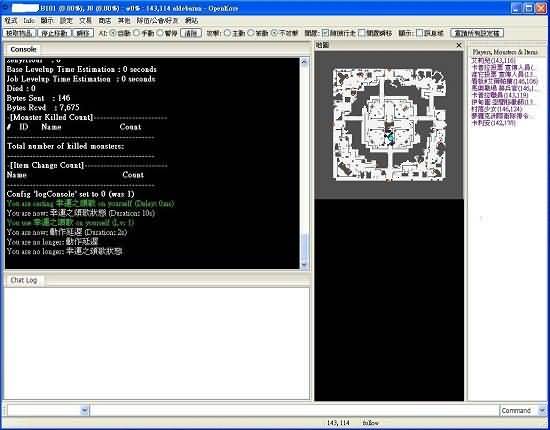Click the console scrollbar up arrow
Screen dimensions: 550x430
304,62
